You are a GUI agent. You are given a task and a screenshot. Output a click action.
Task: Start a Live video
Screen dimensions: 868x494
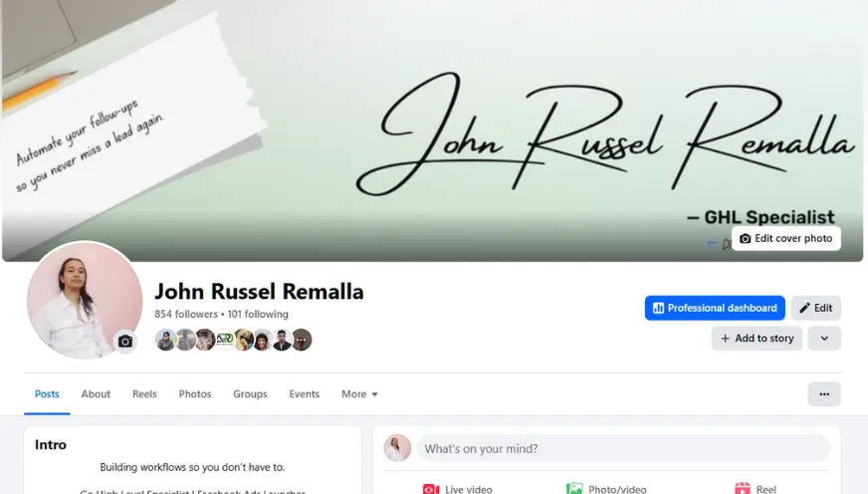[x=457, y=489]
